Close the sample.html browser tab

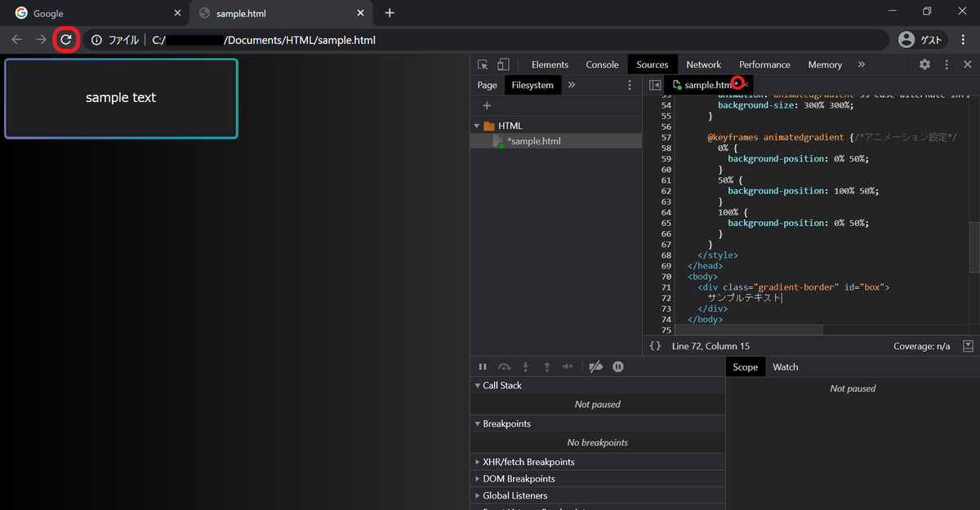tap(361, 14)
